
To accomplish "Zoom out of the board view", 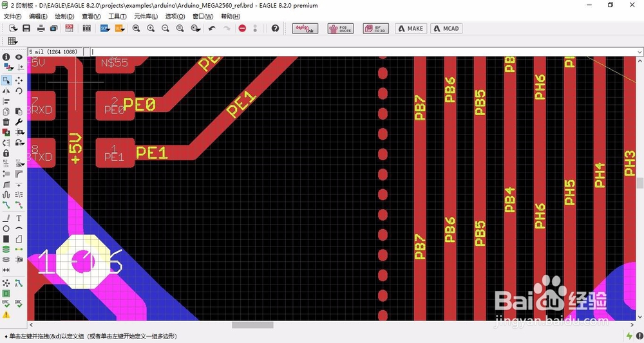I will [x=165, y=28].
